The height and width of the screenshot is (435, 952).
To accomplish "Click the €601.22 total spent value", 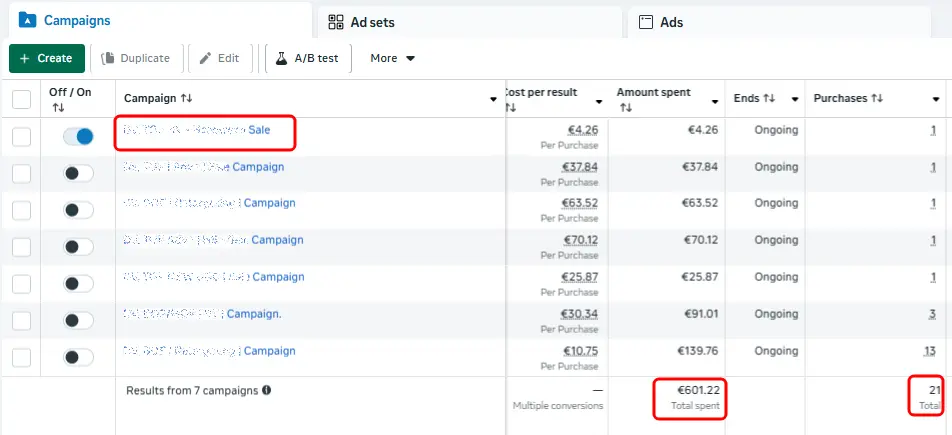I will [x=699, y=390].
